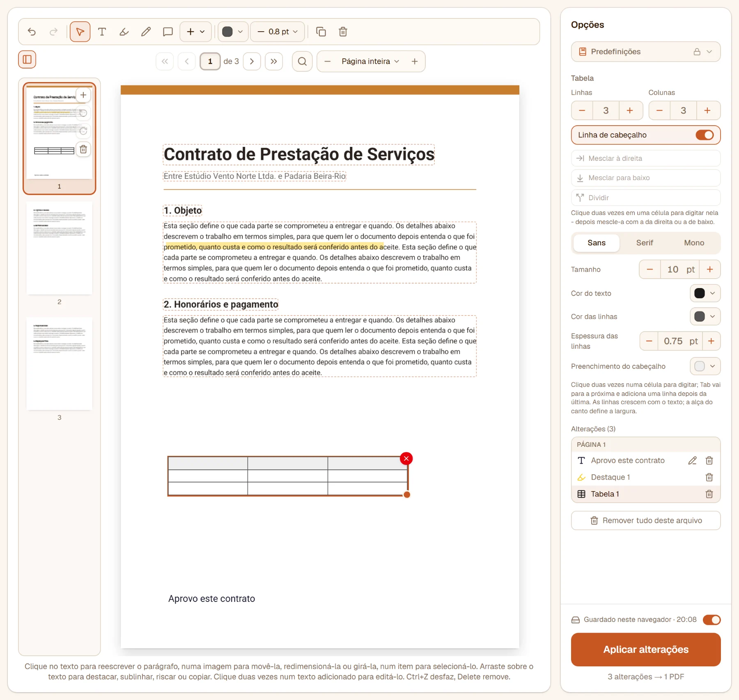Switch to the Serif font tab
739x700 pixels.
coord(645,243)
